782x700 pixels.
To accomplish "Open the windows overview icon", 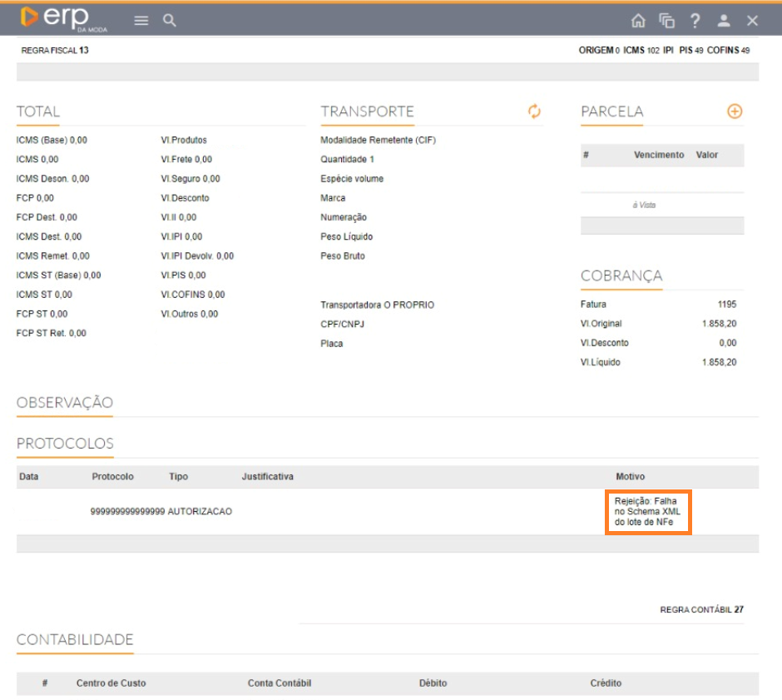I will tap(666, 21).
